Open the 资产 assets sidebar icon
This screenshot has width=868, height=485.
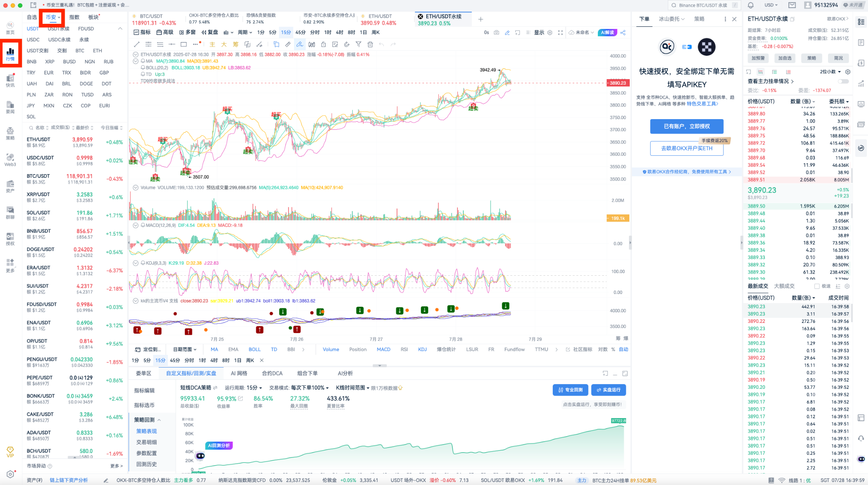10,186
